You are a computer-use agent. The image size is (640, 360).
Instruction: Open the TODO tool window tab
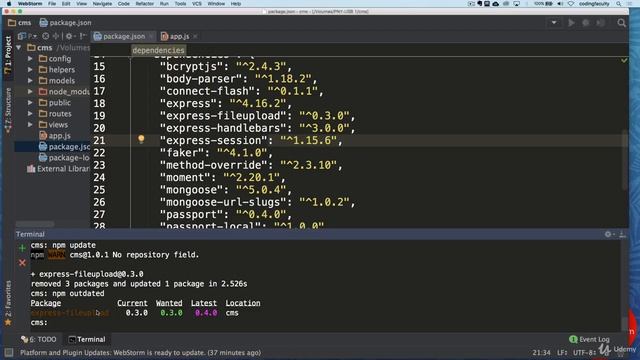pos(39,339)
